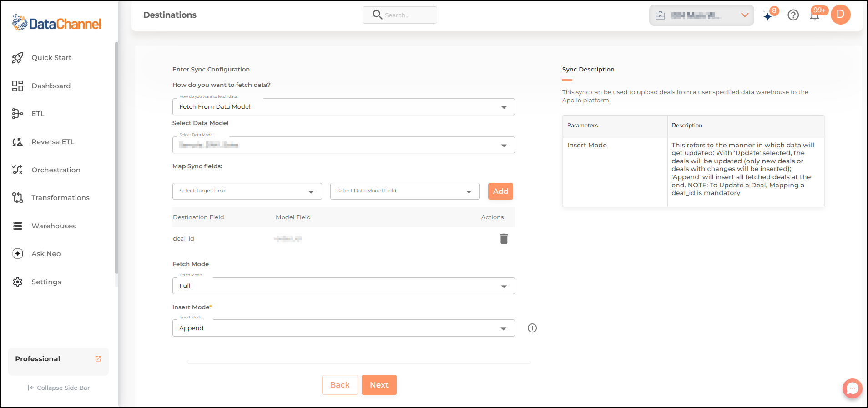The image size is (868, 408).
Task: Open the Select Target Field dropdown
Action: click(x=247, y=191)
